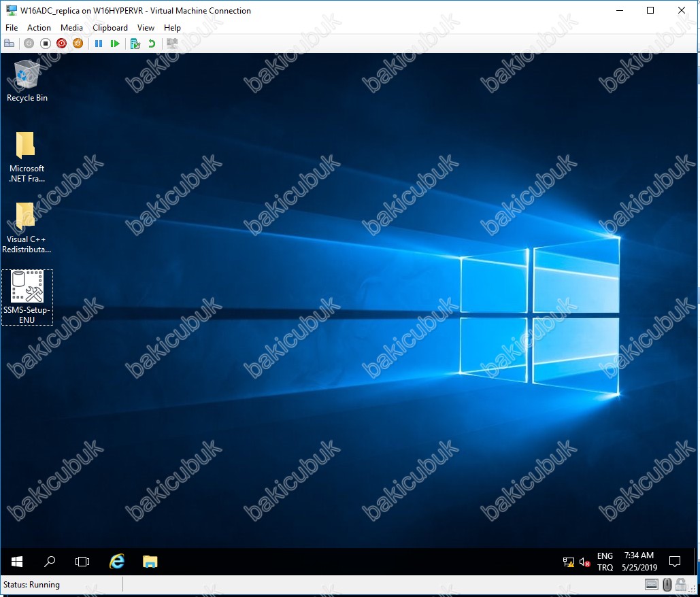
Task: Click the keyboard status bar icon
Action: pos(651,584)
